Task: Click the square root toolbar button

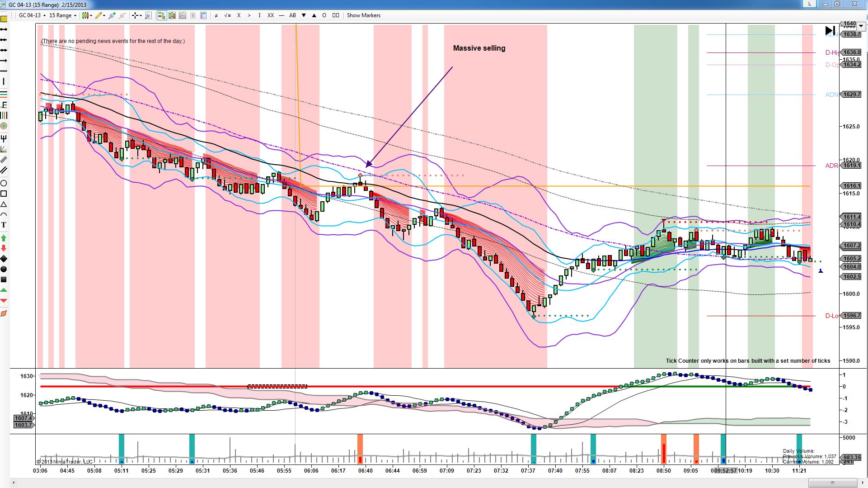Action: [227, 15]
